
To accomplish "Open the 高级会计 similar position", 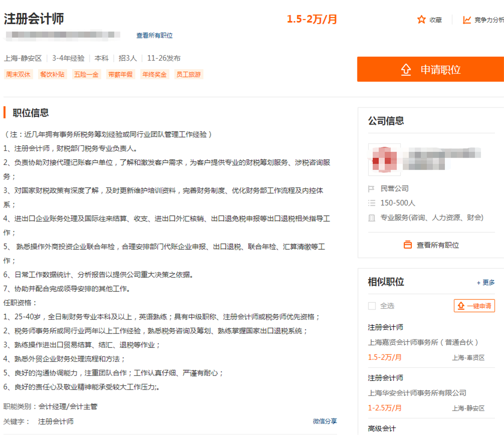I will pos(382,428).
